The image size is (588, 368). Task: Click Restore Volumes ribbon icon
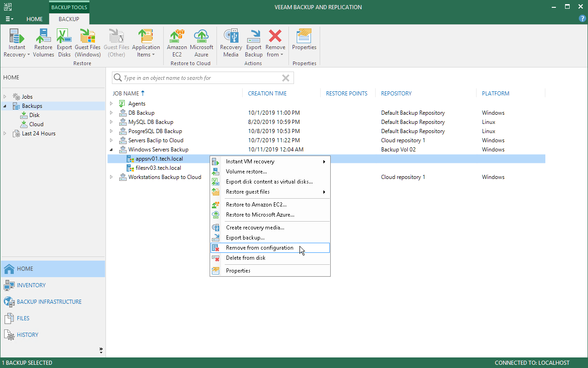(x=44, y=43)
